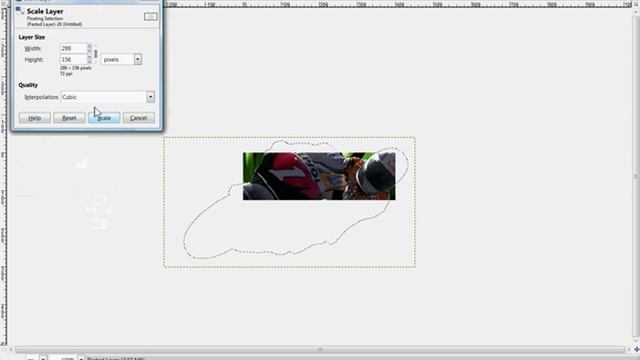Reset the scale values
This screenshot has height=360, width=640.
point(69,118)
